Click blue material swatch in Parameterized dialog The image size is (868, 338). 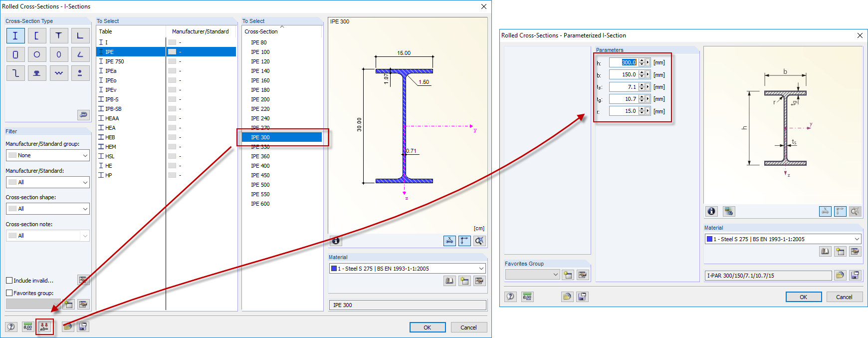pyautogui.click(x=709, y=239)
